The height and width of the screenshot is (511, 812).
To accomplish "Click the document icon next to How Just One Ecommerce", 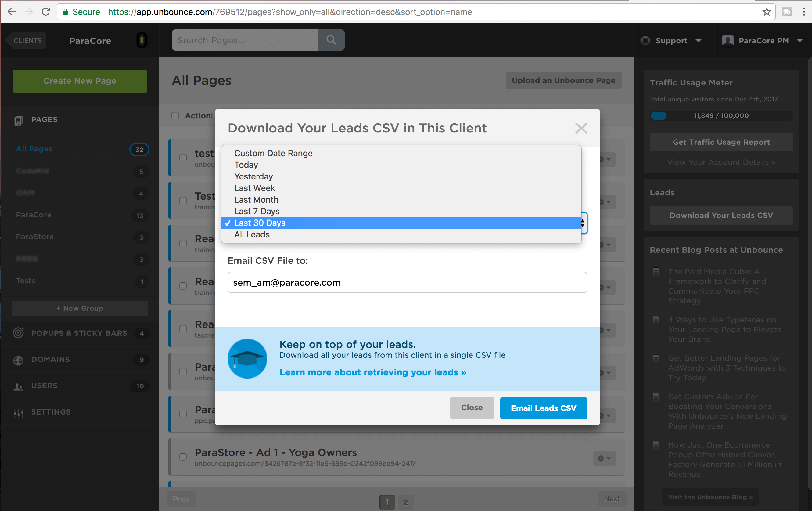I will [656, 445].
